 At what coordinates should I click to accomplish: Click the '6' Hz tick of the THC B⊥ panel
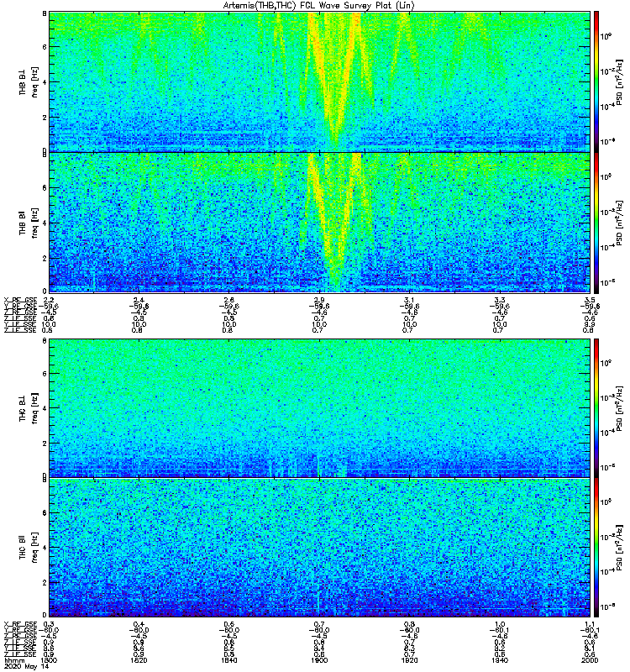45,373
